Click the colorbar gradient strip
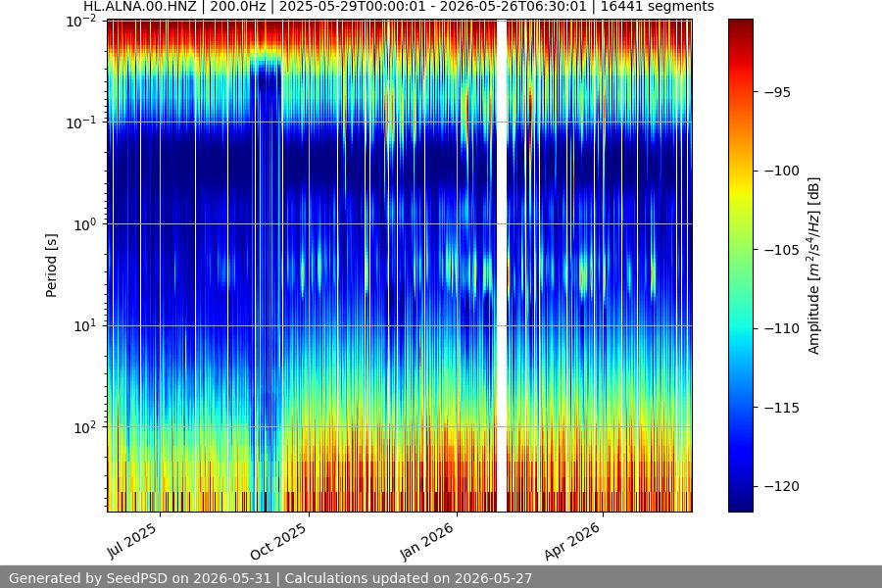The height and width of the screenshot is (588, 882). [x=740, y=266]
